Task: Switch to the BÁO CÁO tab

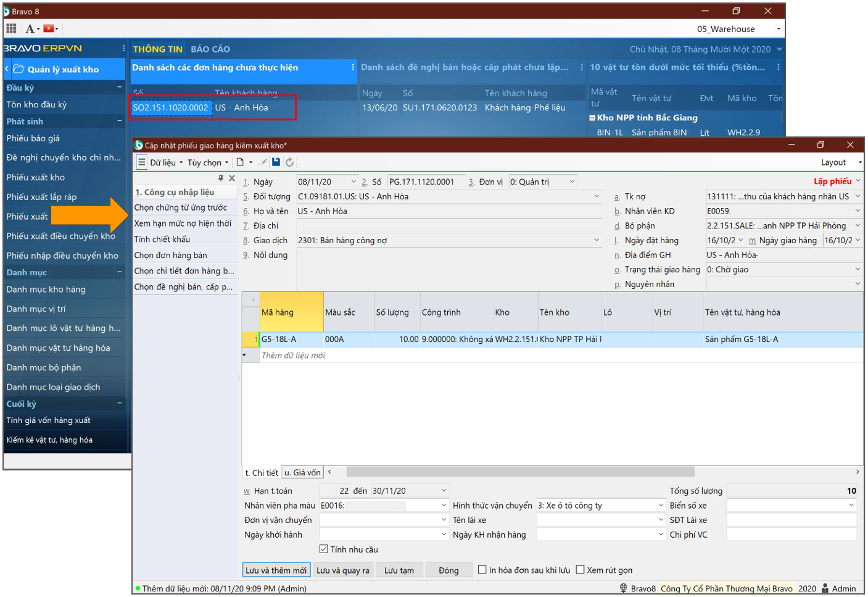Action: [x=210, y=49]
